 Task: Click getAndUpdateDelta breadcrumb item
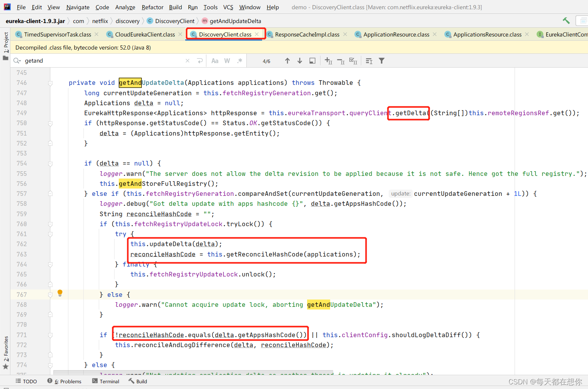click(231, 21)
